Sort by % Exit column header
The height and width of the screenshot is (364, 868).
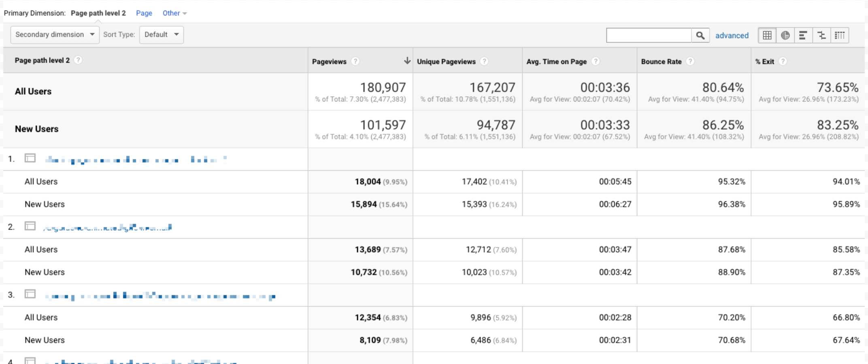pos(764,61)
